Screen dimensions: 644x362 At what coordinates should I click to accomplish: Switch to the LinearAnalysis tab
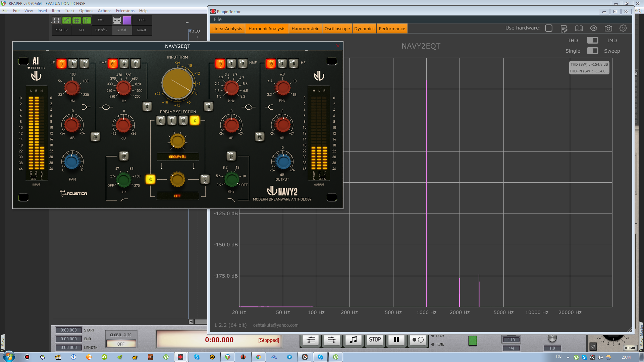click(x=227, y=28)
